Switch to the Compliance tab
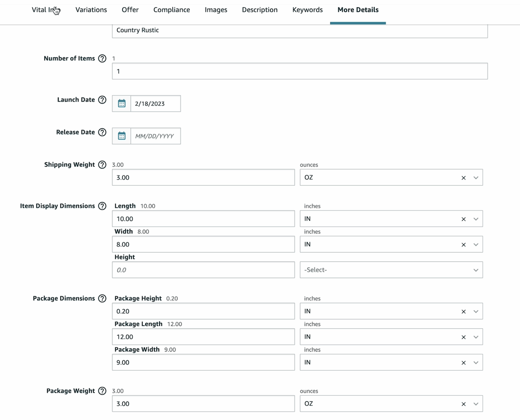The image size is (520, 420). (172, 10)
